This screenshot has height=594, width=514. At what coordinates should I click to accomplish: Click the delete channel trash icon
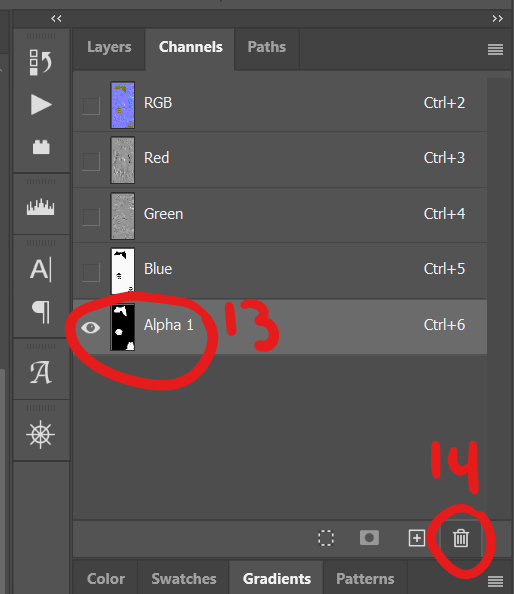click(x=461, y=538)
